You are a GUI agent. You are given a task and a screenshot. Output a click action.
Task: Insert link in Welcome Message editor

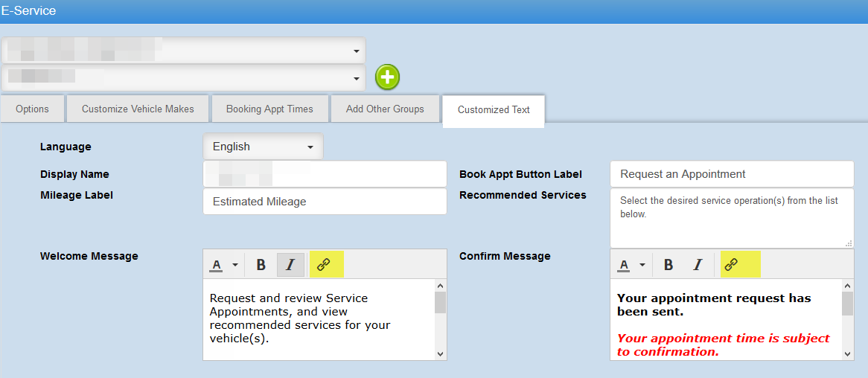[324, 265]
